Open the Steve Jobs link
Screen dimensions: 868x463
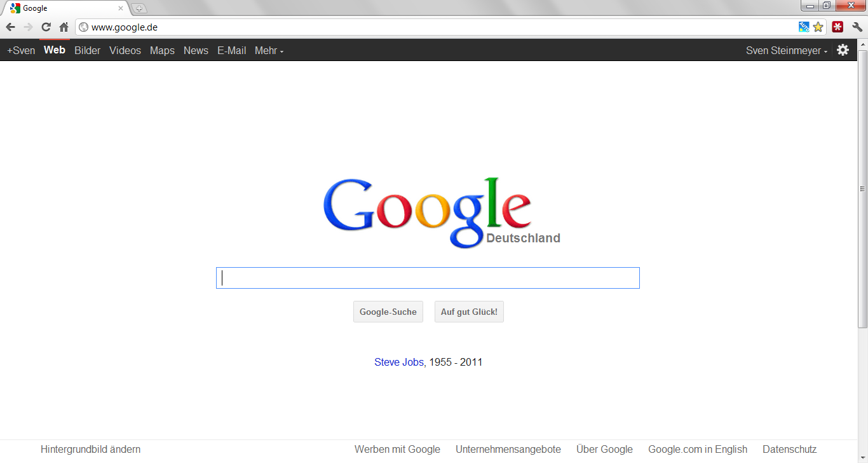[x=399, y=362]
